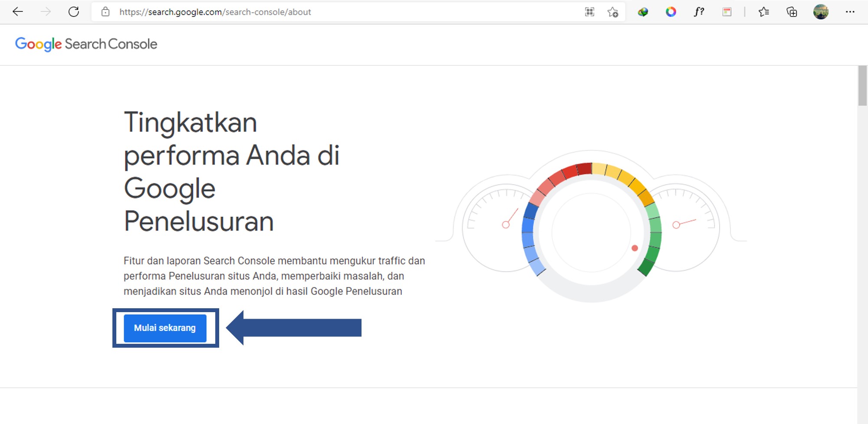Open the Favorites list icon

pos(764,12)
